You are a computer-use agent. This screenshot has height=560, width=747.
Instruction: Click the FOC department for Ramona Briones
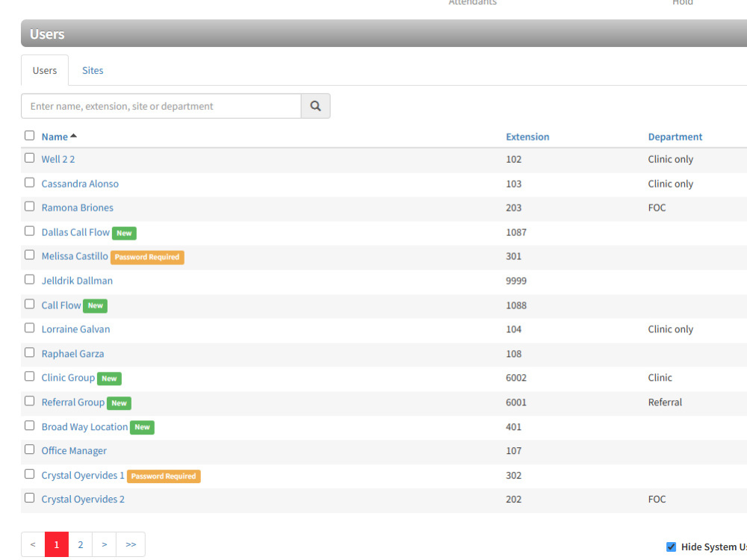[x=657, y=208]
